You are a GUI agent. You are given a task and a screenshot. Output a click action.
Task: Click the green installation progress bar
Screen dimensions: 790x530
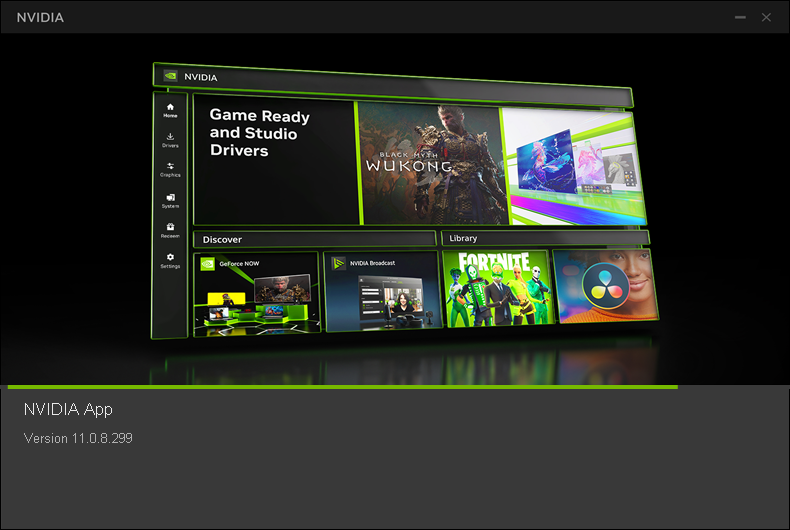click(343, 387)
